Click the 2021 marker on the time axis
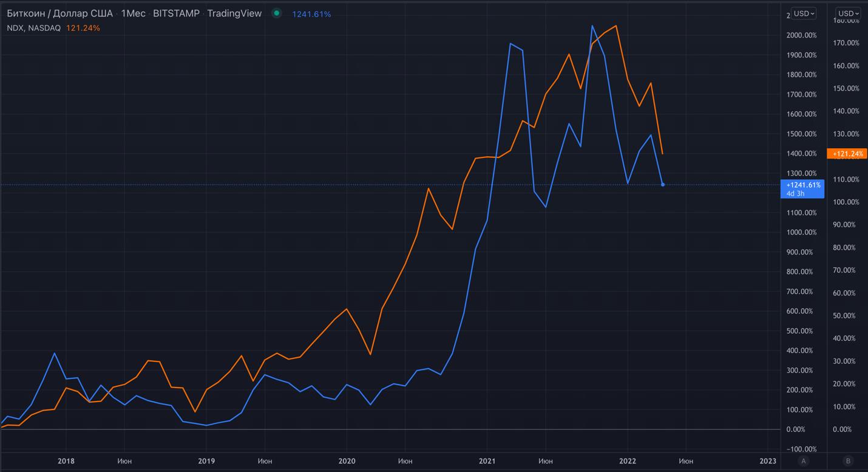The width and height of the screenshot is (868, 472). click(487, 461)
